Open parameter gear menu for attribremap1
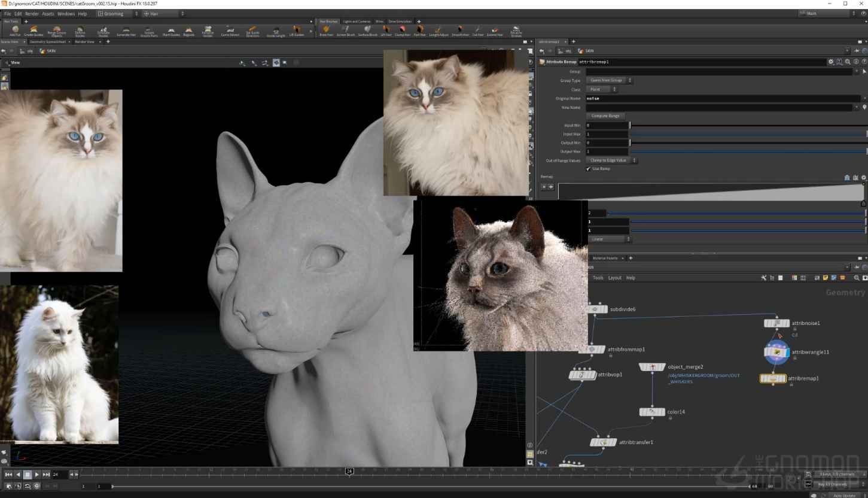Screen dimensions: 868x498 [x=830, y=62]
